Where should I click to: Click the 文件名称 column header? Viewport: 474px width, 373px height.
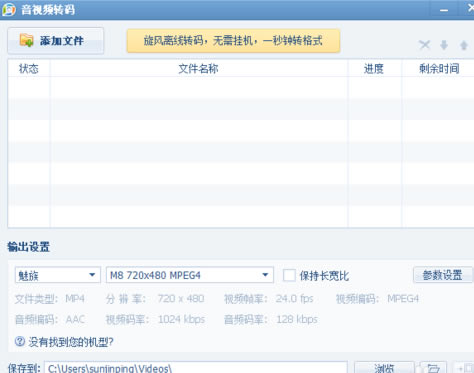pyautogui.click(x=199, y=69)
